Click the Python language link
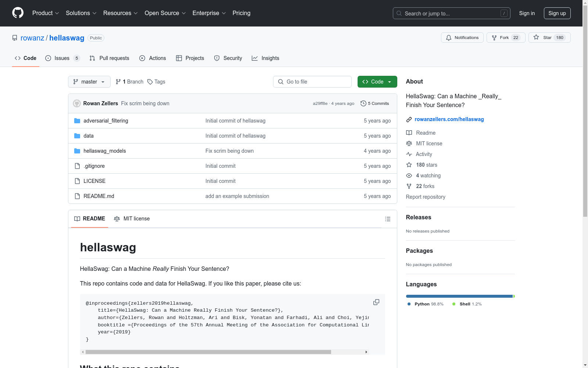The height and width of the screenshot is (368, 588). (426, 304)
